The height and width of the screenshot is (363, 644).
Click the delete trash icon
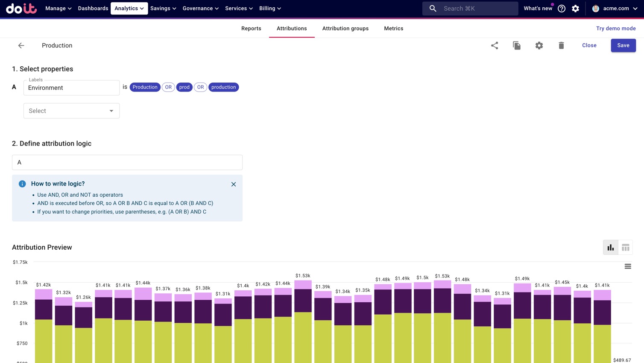click(561, 45)
